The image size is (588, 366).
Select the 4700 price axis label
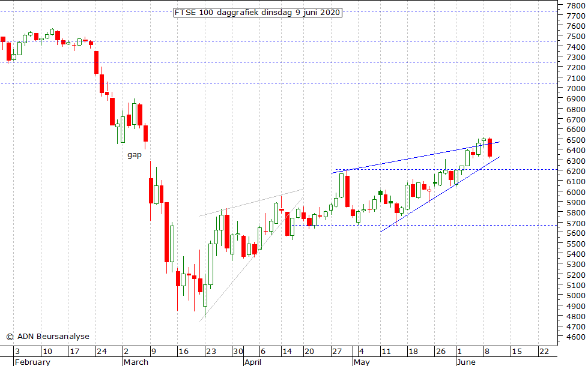pyautogui.click(x=575, y=326)
